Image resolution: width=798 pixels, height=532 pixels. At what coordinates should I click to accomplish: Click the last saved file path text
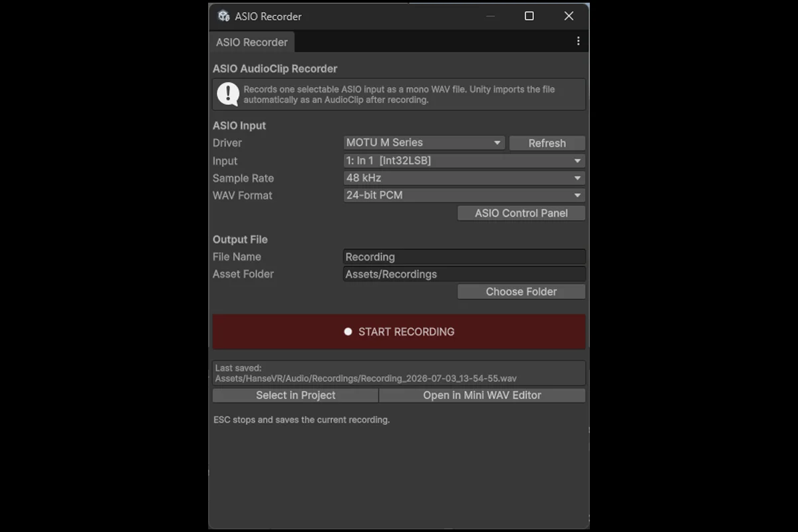pyautogui.click(x=366, y=378)
